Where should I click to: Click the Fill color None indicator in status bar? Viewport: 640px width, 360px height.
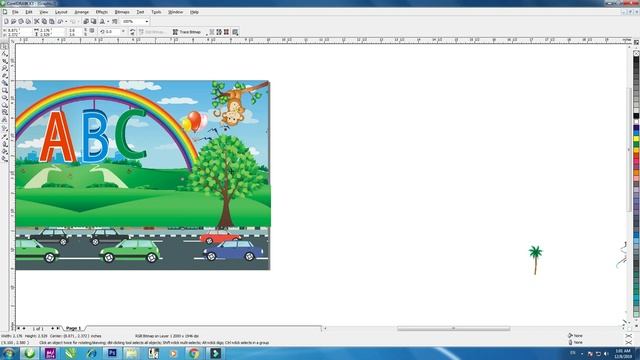[576, 336]
